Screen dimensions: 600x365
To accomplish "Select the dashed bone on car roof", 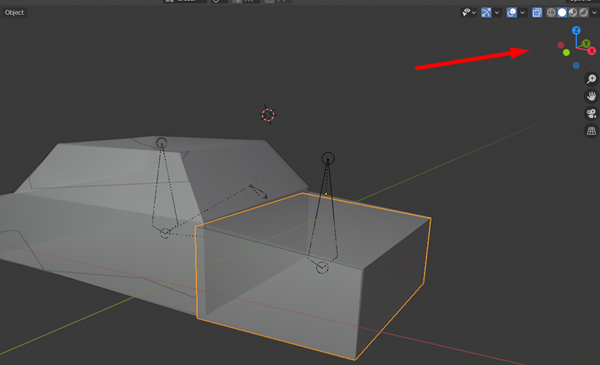I will point(165,187).
